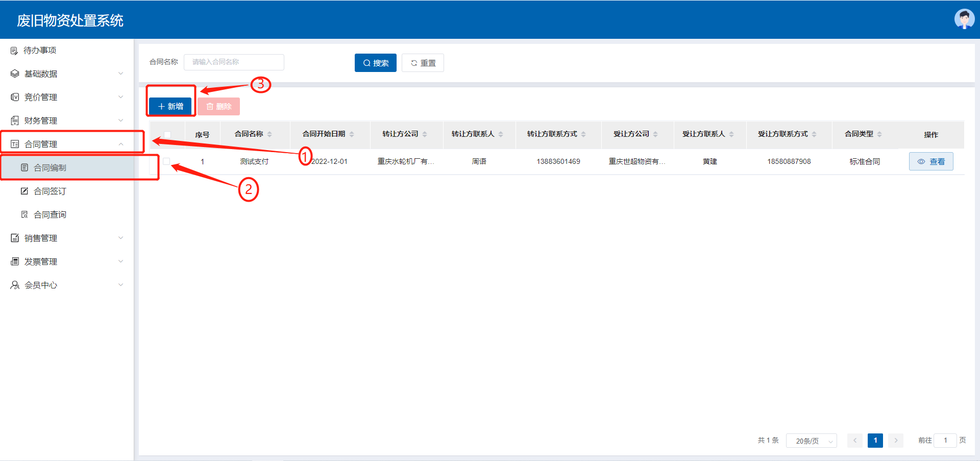Open the 销售管理 menu

pyautogui.click(x=41, y=238)
